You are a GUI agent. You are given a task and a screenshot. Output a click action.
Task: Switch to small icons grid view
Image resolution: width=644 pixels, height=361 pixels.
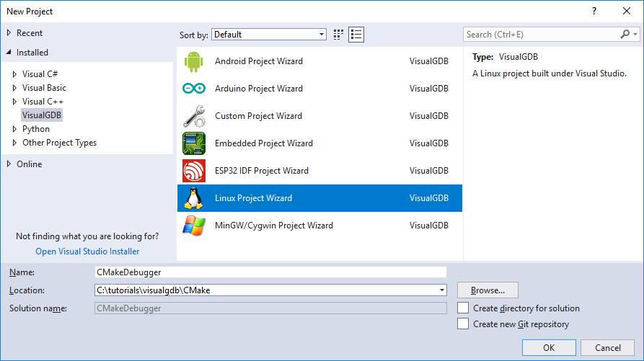tap(338, 35)
